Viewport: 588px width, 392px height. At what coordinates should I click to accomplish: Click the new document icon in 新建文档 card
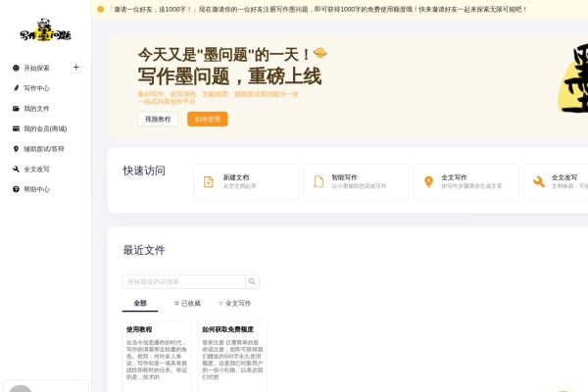(x=209, y=181)
